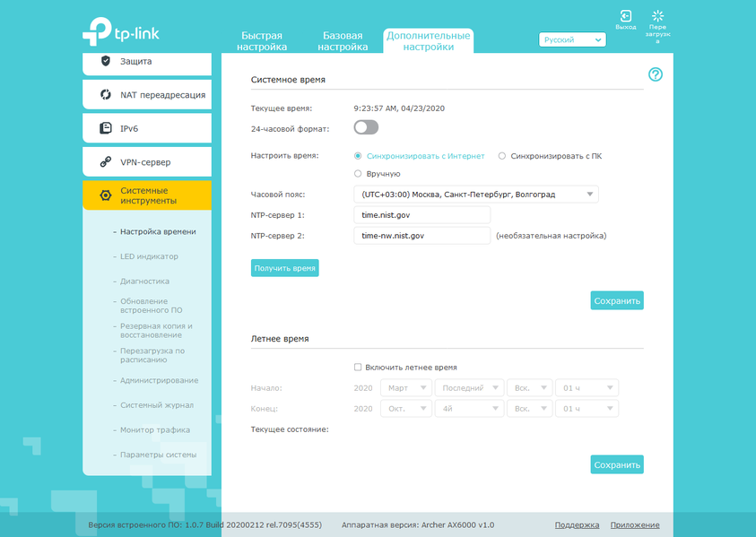Open the Начало week dropdown showing Последний
Viewport: 756px width, 537px height.
pos(469,388)
